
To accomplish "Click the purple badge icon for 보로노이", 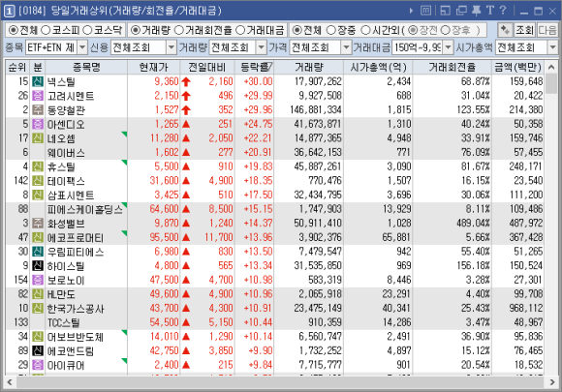I will 38,280.
